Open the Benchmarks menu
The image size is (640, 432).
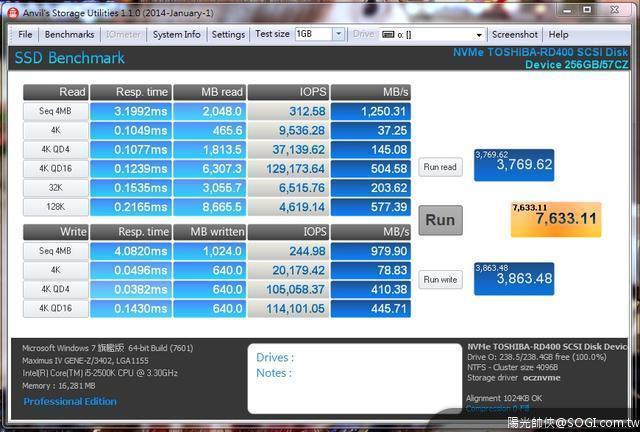(69, 34)
